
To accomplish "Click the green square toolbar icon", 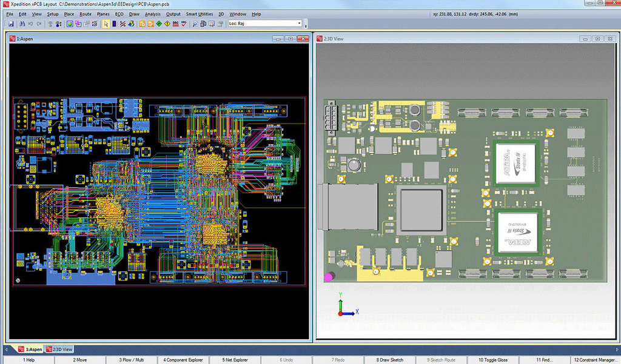I will click(x=70, y=24).
